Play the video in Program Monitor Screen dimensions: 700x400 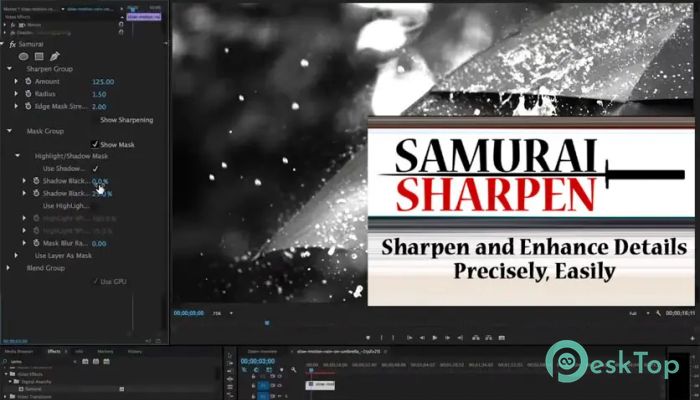click(434, 338)
